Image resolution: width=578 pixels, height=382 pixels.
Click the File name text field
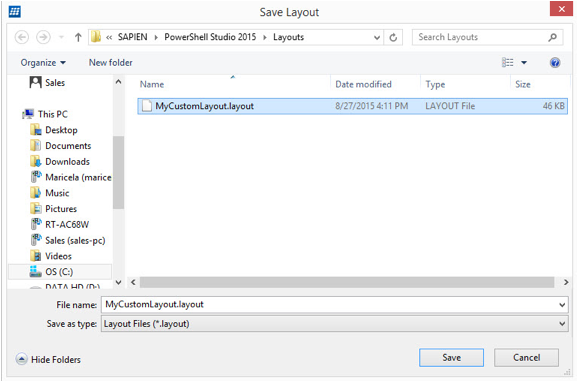tap(329, 305)
